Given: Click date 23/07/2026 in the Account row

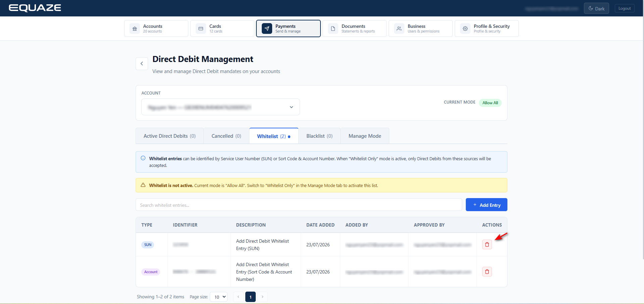Looking at the screenshot, I should (318, 272).
